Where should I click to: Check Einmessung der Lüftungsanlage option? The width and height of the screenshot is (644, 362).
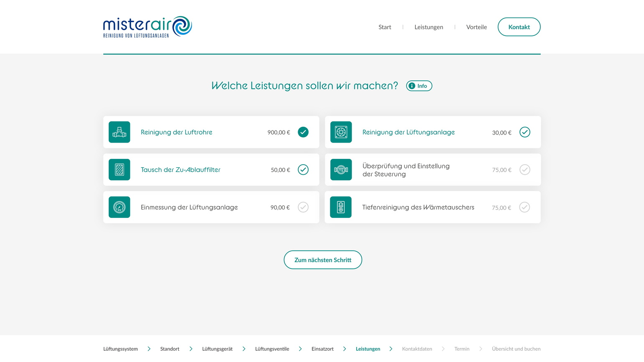click(303, 207)
